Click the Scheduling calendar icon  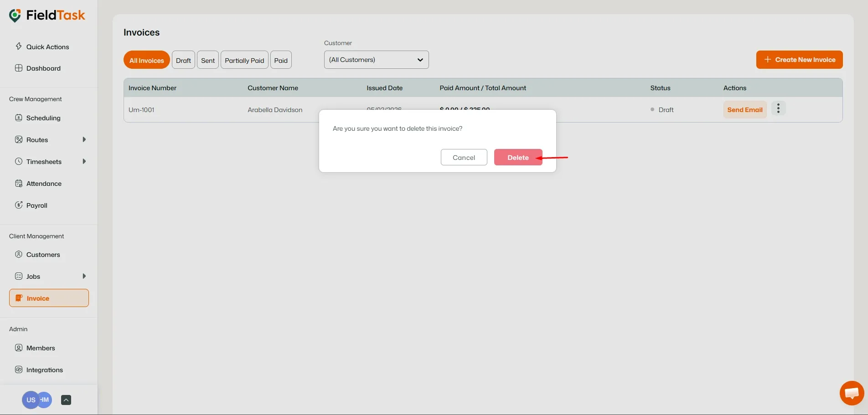coord(19,118)
